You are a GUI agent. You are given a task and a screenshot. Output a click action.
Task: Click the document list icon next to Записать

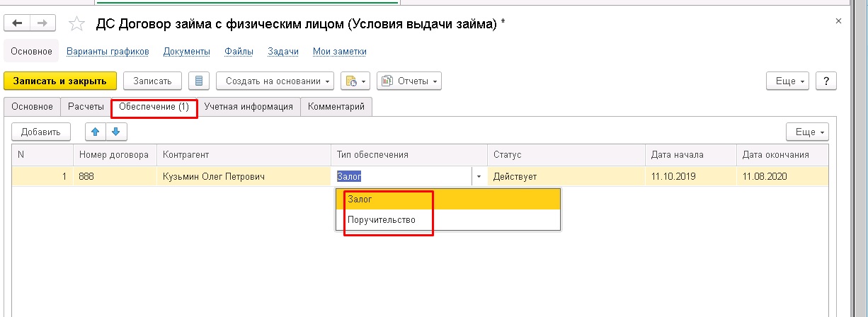click(x=198, y=81)
